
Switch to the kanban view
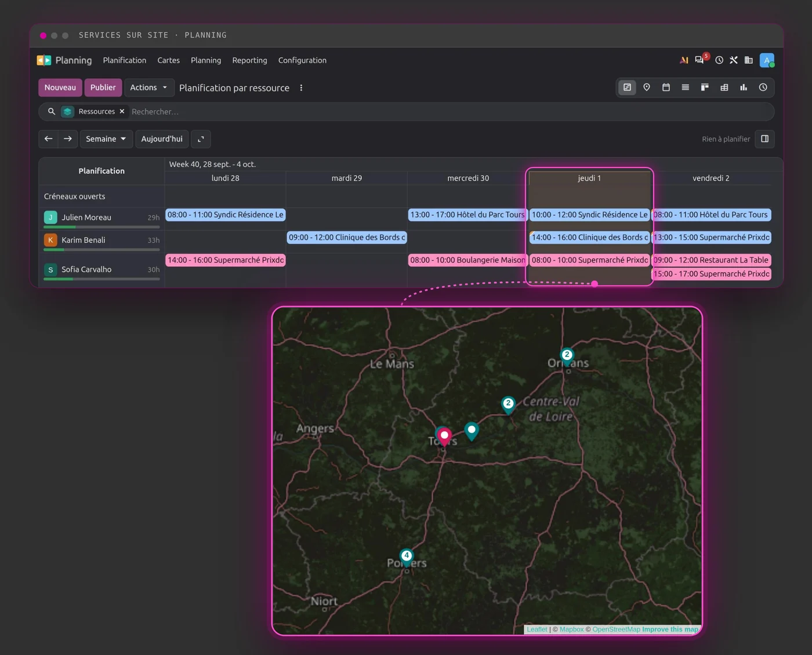(705, 88)
